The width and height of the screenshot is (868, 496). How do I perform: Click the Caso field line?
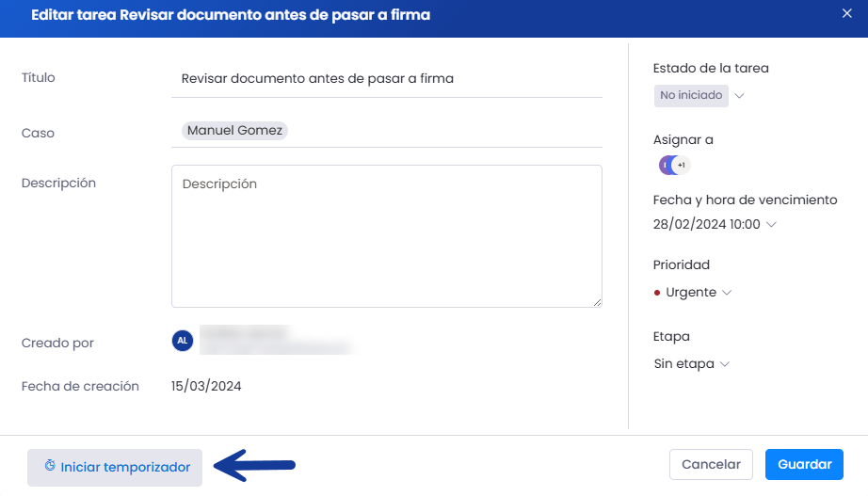pos(386,131)
